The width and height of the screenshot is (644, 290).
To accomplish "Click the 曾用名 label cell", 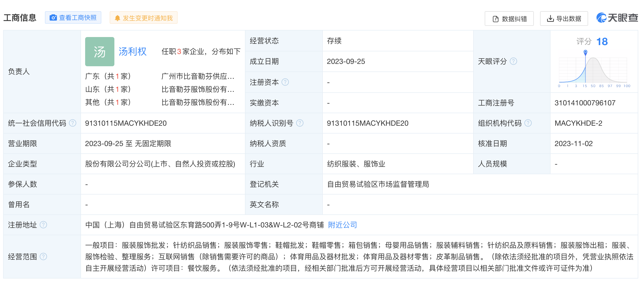I will [x=42, y=204].
